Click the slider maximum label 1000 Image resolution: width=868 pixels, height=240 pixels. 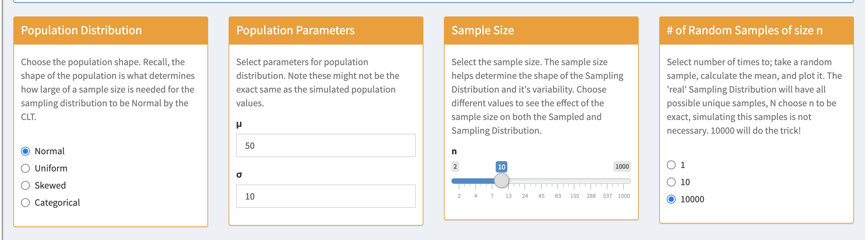622,167
